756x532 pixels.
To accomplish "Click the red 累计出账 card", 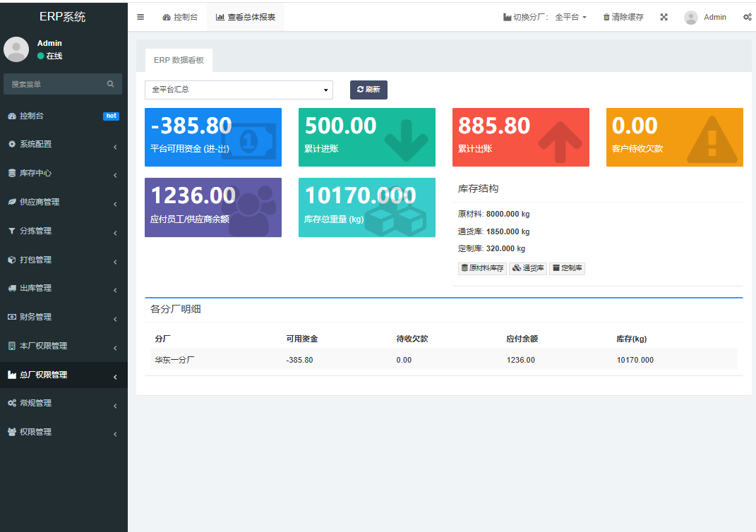I will click(x=521, y=138).
